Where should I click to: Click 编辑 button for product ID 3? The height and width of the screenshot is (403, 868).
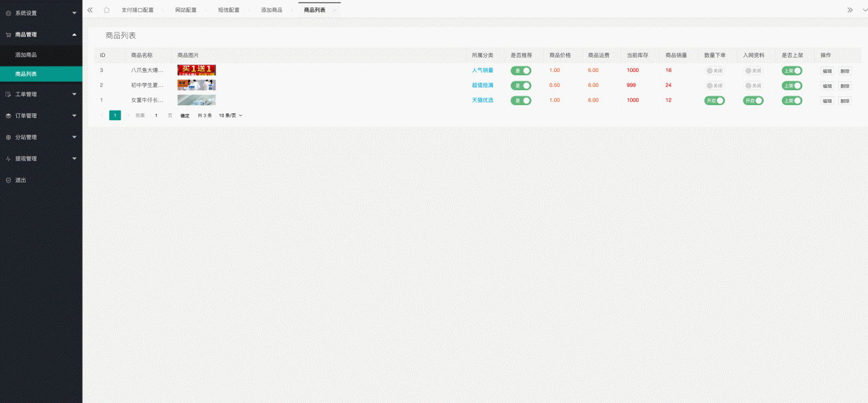[x=827, y=71]
